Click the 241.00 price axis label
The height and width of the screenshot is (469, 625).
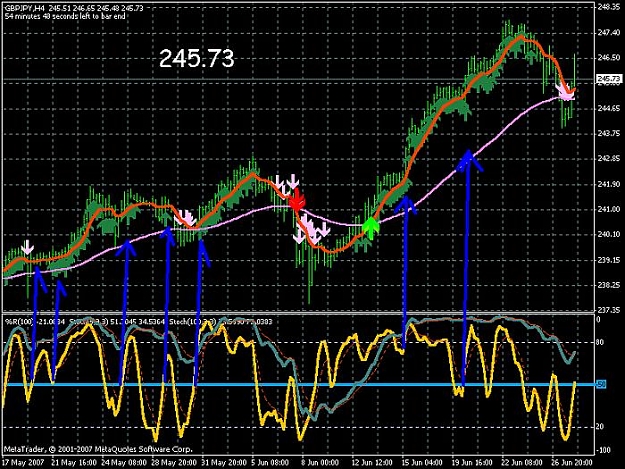(x=609, y=209)
